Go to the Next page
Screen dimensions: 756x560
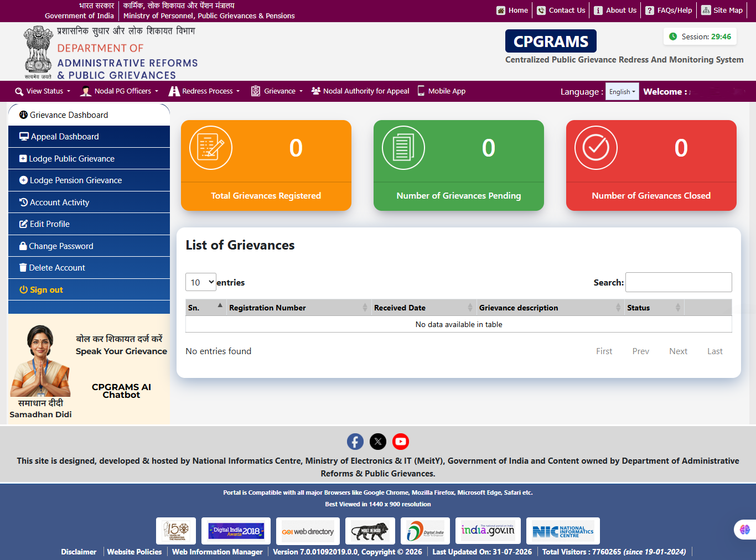(679, 351)
